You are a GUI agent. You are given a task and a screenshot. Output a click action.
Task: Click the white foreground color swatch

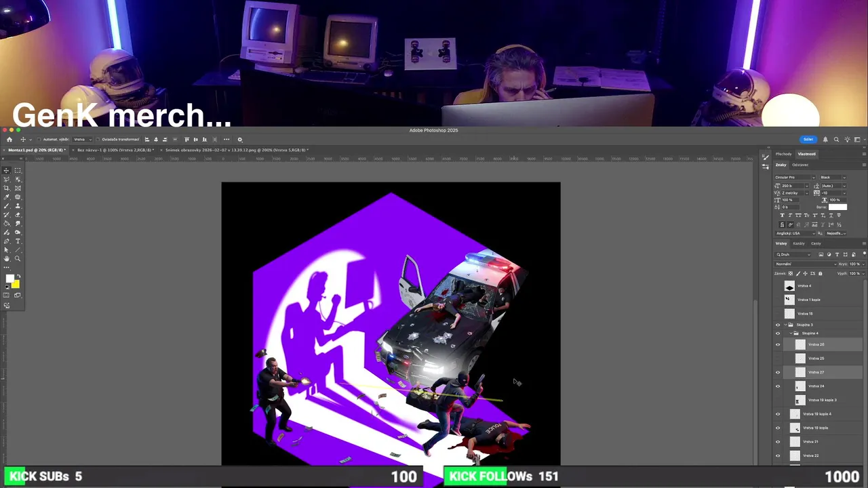[x=9, y=278]
